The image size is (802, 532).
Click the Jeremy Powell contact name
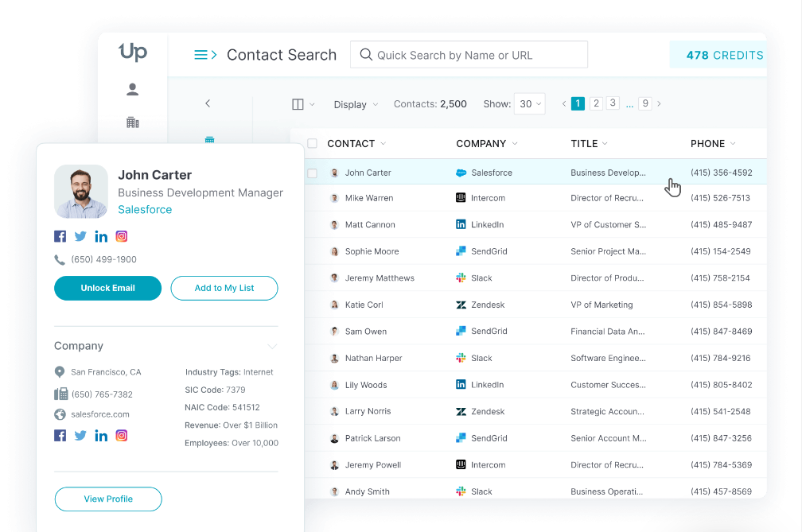[x=373, y=464]
